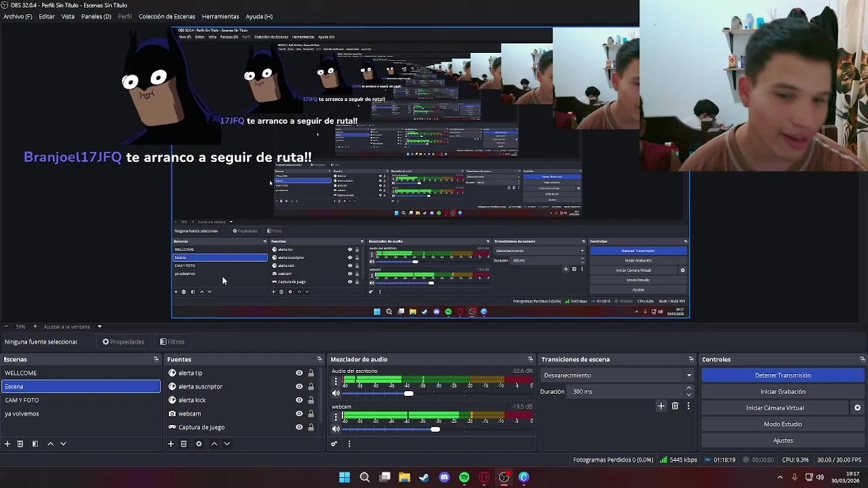The image size is (868, 488).
Task: Hide the alerta suscriptor source
Action: pos(299,386)
